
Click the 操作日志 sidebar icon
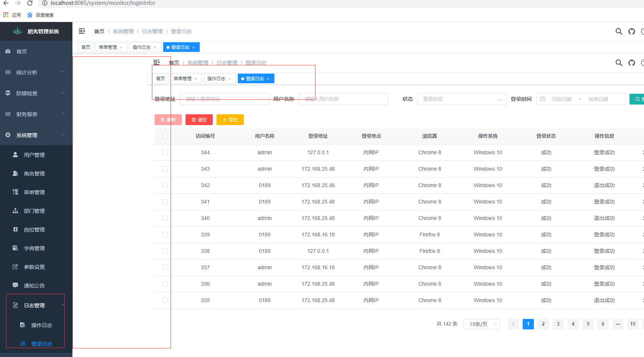coord(23,325)
